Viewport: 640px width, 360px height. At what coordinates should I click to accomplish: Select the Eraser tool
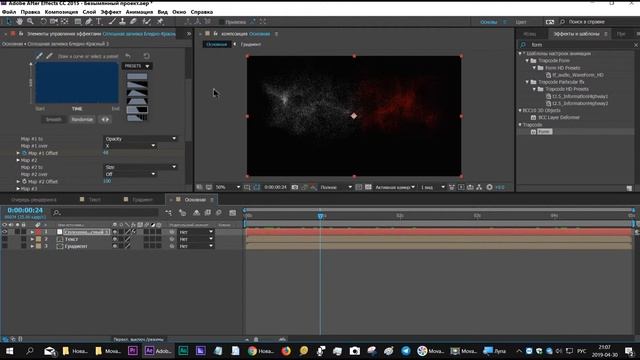[133, 22]
